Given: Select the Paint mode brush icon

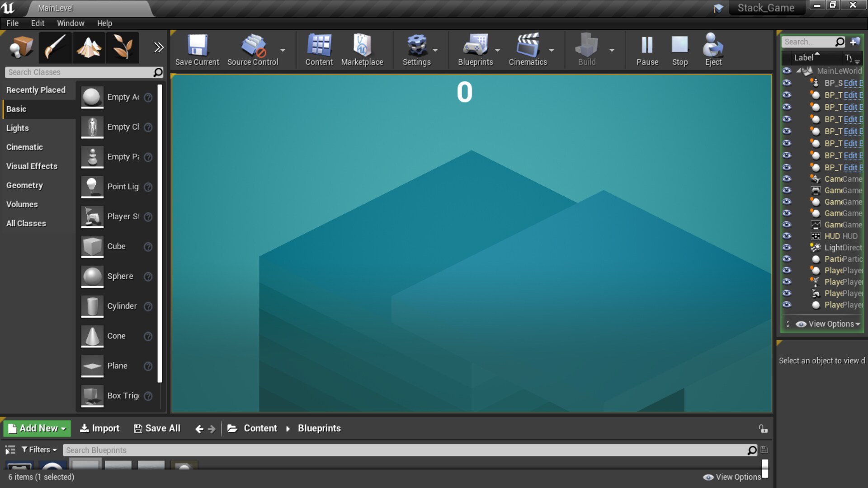Looking at the screenshot, I should click(x=55, y=47).
